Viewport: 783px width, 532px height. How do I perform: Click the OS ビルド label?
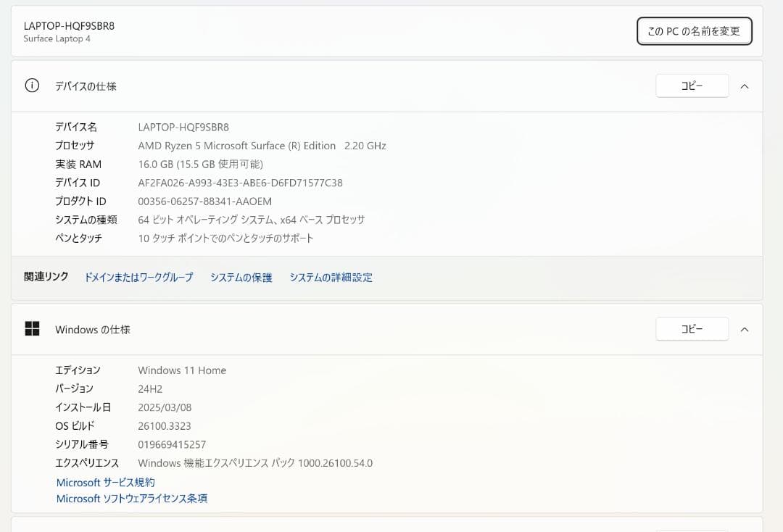(x=75, y=425)
